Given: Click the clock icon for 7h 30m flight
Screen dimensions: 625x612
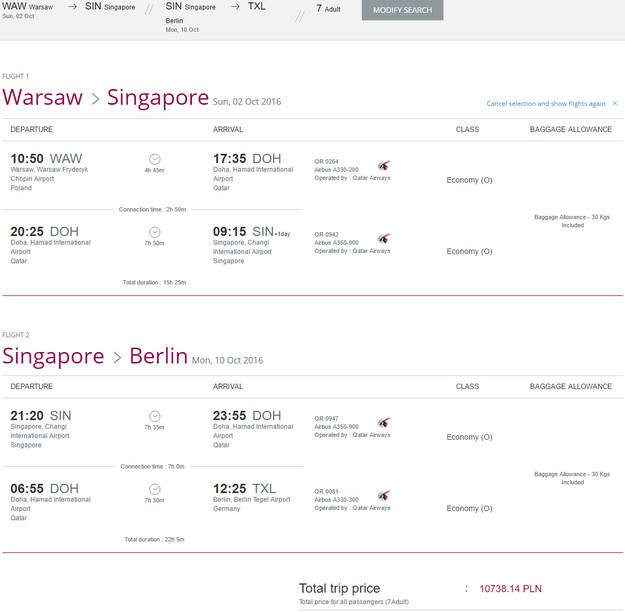Looking at the screenshot, I should [x=155, y=489].
